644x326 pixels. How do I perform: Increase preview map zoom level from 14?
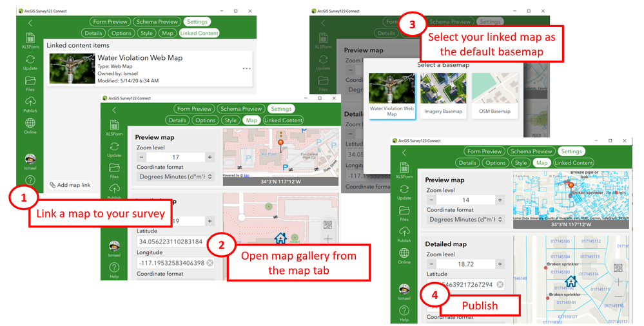[x=500, y=200]
